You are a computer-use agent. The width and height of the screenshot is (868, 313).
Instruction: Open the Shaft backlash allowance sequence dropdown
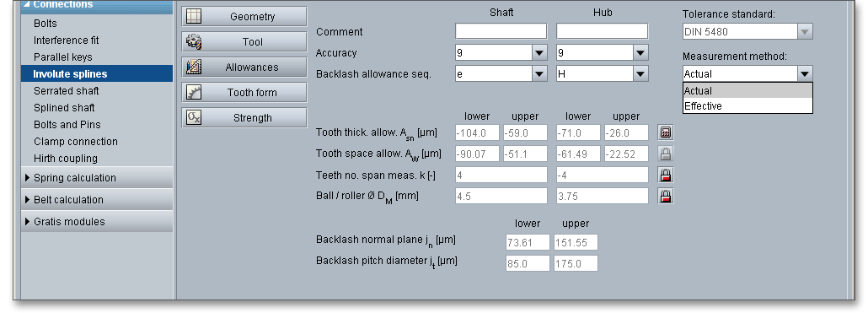[x=539, y=73]
